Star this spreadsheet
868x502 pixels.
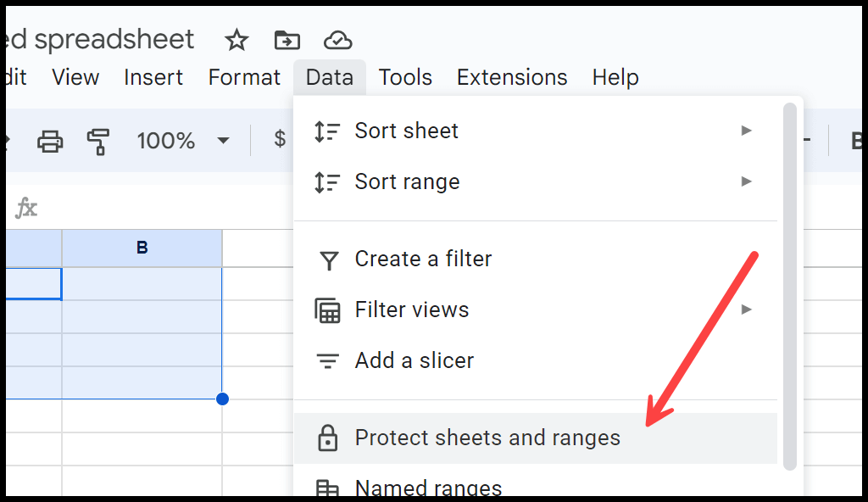[x=236, y=41]
